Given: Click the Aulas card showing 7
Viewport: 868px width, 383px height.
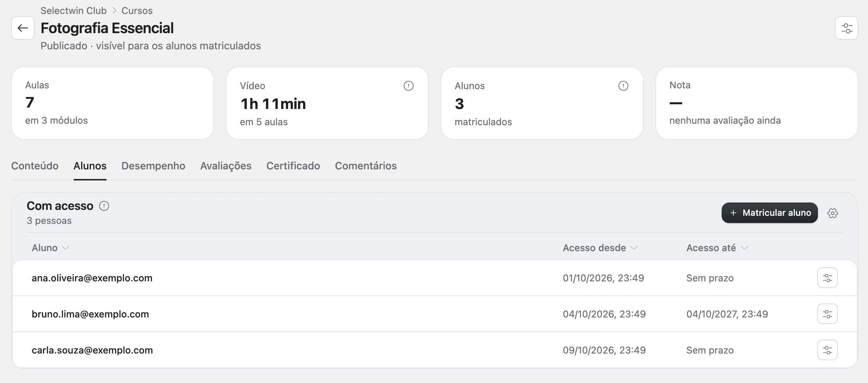Looking at the screenshot, I should click(113, 103).
